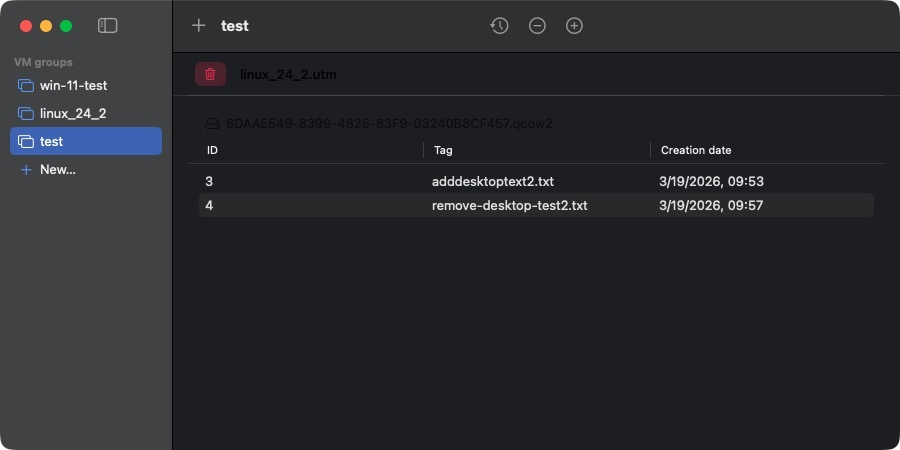Add a new VM group via New...

click(57, 169)
